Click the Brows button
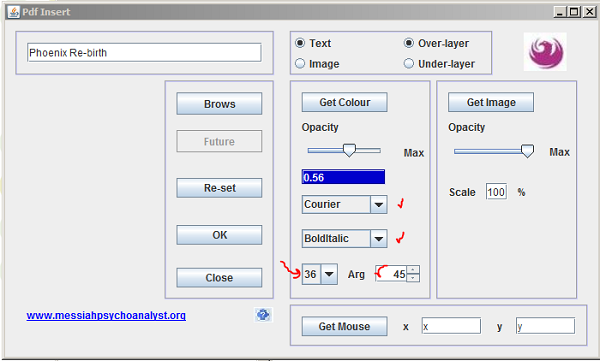Image resolution: width=600 pixels, height=361 pixels. pyautogui.click(x=219, y=104)
